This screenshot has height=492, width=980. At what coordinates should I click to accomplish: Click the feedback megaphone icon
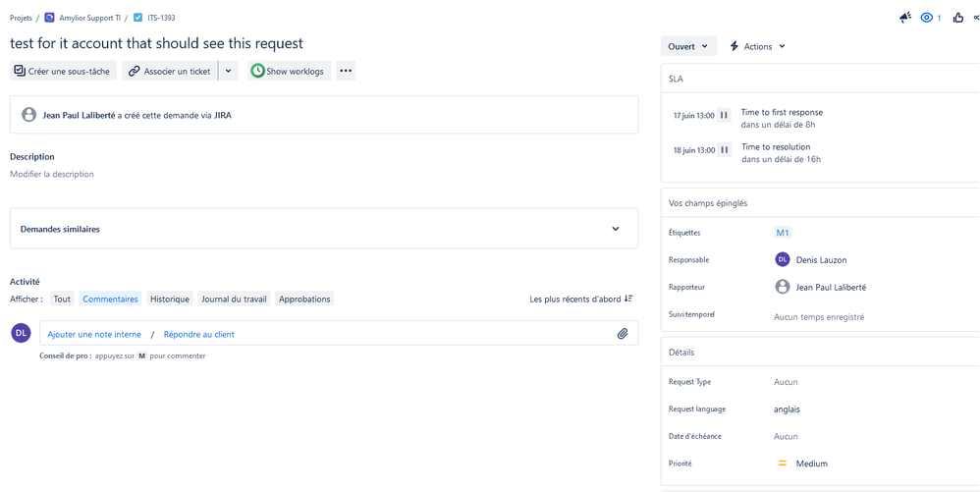(x=905, y=18)
